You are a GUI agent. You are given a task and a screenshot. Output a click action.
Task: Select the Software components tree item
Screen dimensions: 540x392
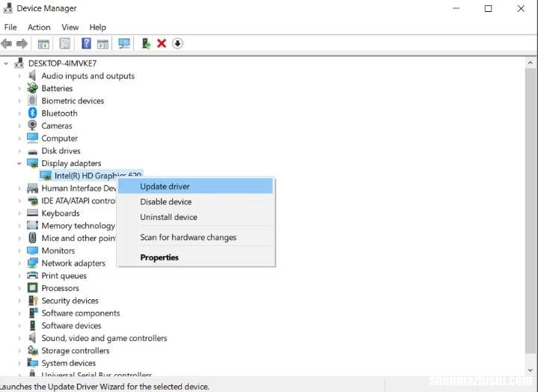[81, 313]
